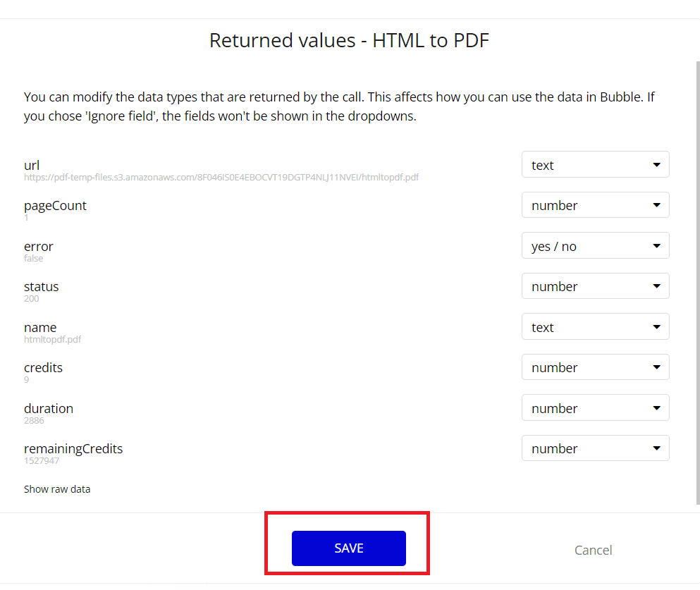Click the 1527947 sample value
The height and width of the screenshot is (590, 700).
point(42,461)
